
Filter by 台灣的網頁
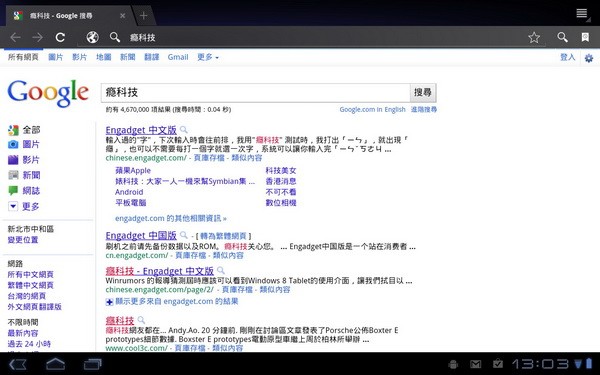tap(27, 296)
